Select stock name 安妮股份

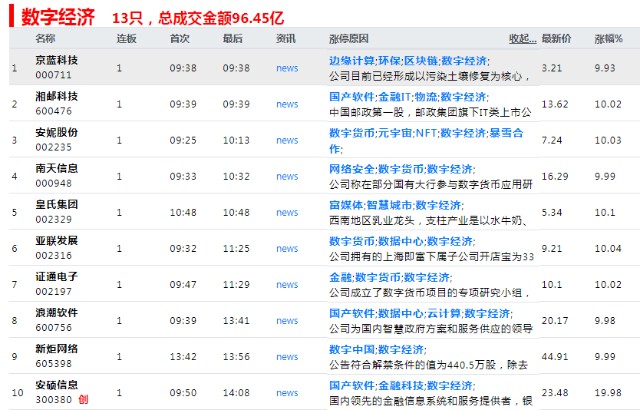(x=57, y=133)
